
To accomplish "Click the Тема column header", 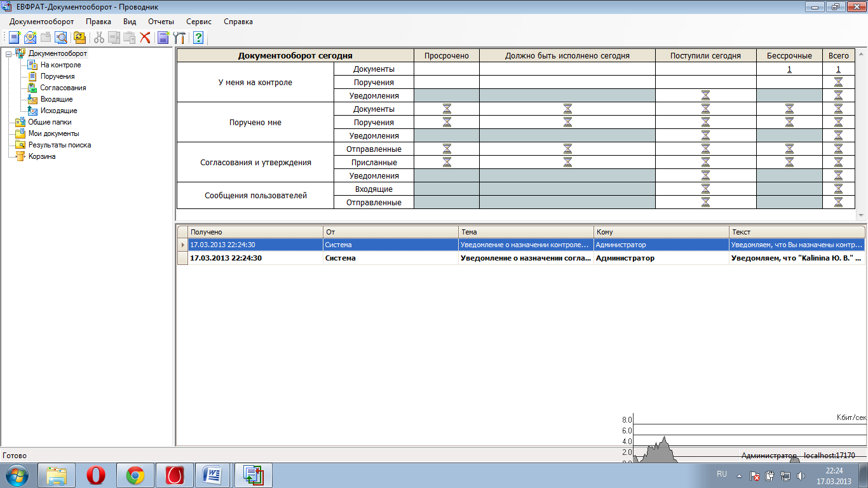I will (x=526, y=233).
